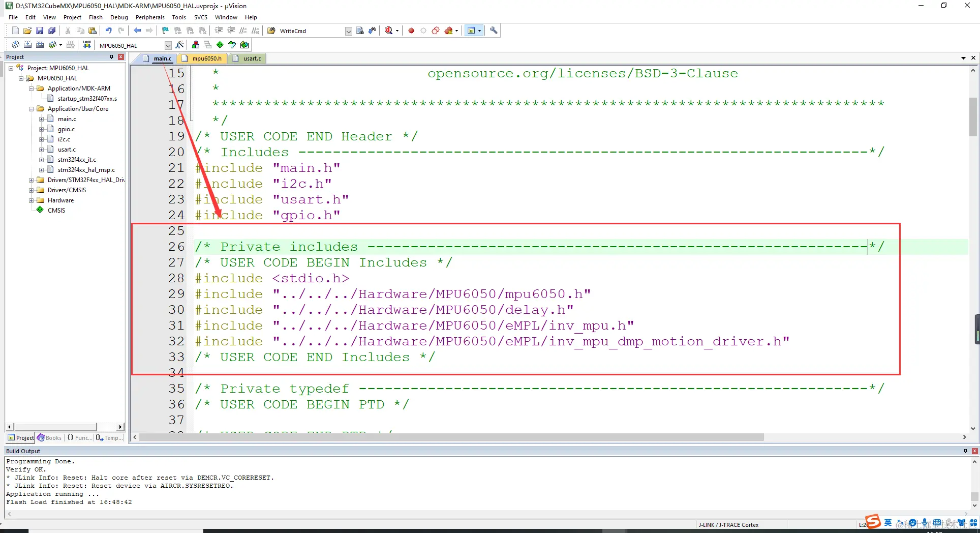980x533 pixels.
Task: Open the editor tab list dropdown arrow
Action: (x=963, y=58)
